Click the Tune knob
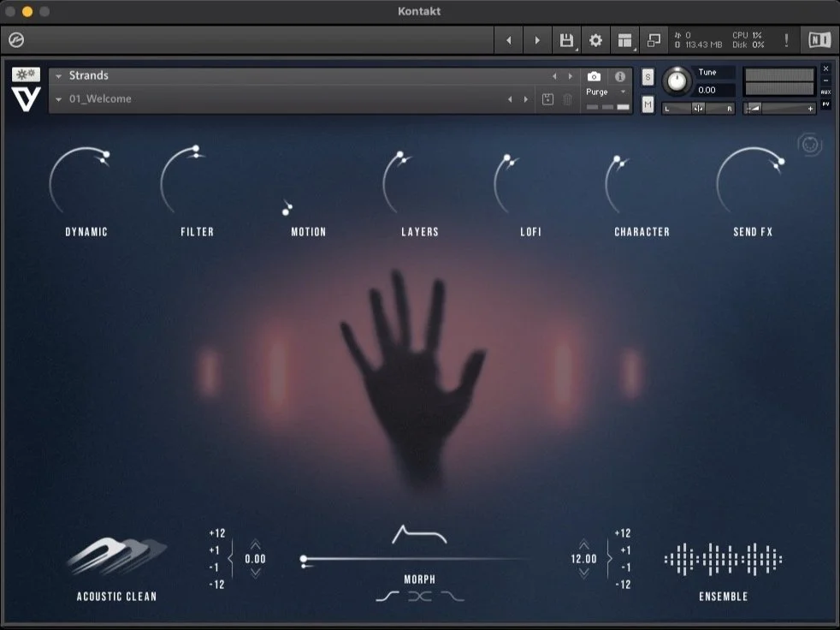The image size is (840, 630). point(677,81)
